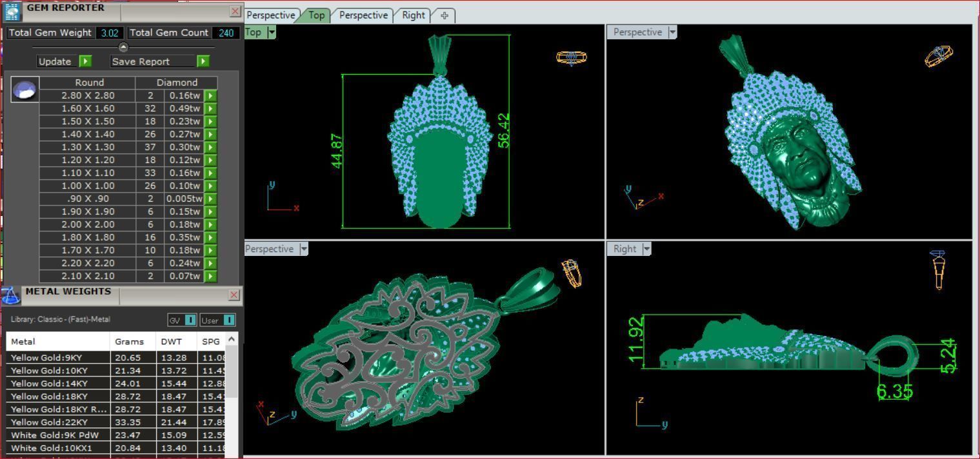Click ring gizmo icon in lower-left Perspective viewport
This screenshot has width=980, height=459.
click(572, 273)
